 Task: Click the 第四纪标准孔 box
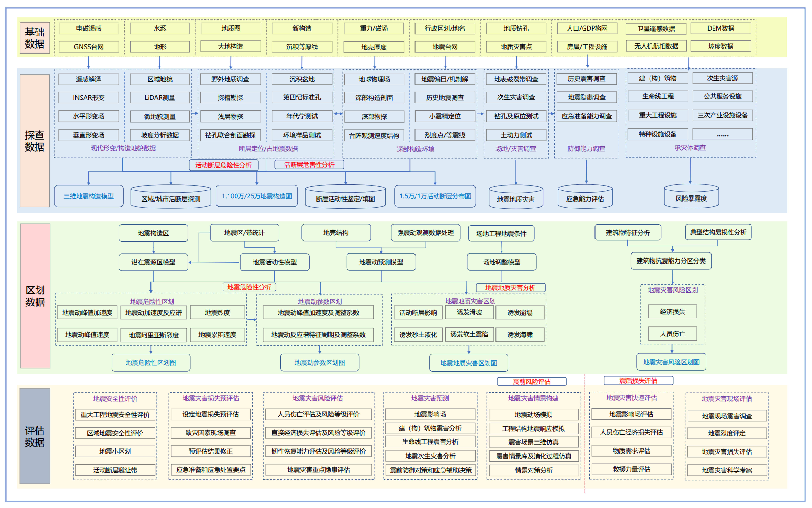point(302,97)
